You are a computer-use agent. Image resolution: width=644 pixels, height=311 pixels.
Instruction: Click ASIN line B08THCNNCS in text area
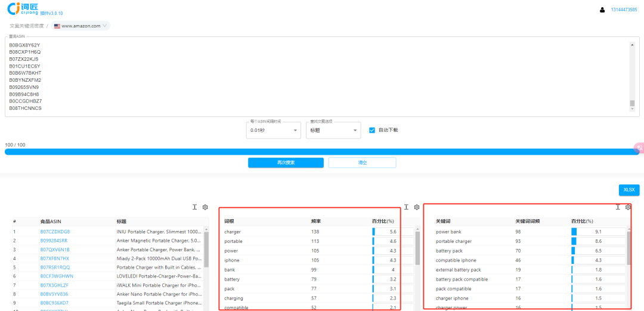click(x=25, y=108)
